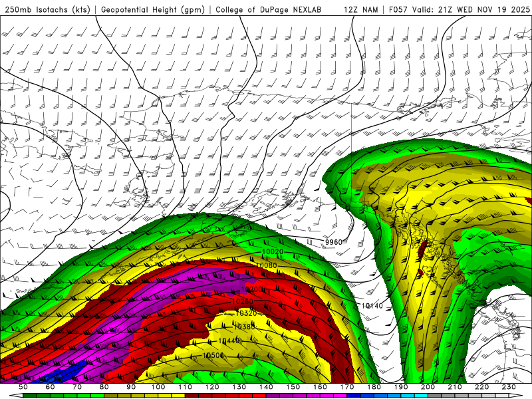Click the '250mb Isotachs (kts)' title text
The width and height of the screenshot is (532, 399).
pyautogui.click(x=47, y=9)
